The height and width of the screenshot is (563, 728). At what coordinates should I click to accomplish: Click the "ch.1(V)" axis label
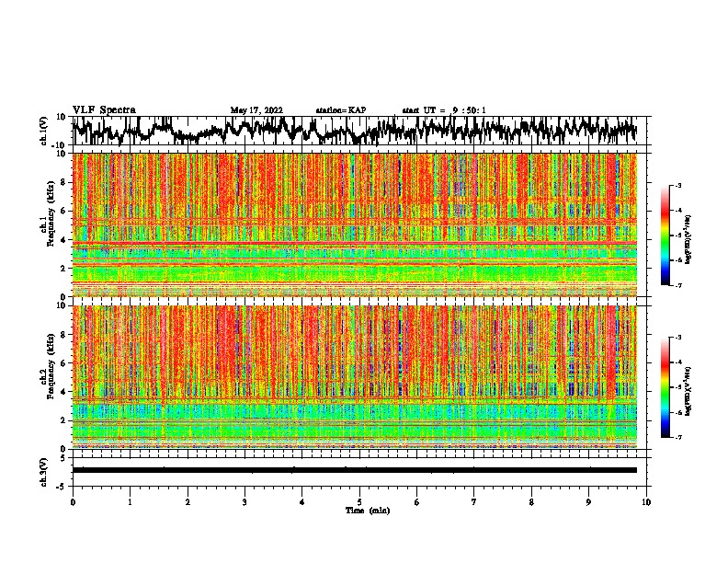pyautogui.click(x=43, y=131)
